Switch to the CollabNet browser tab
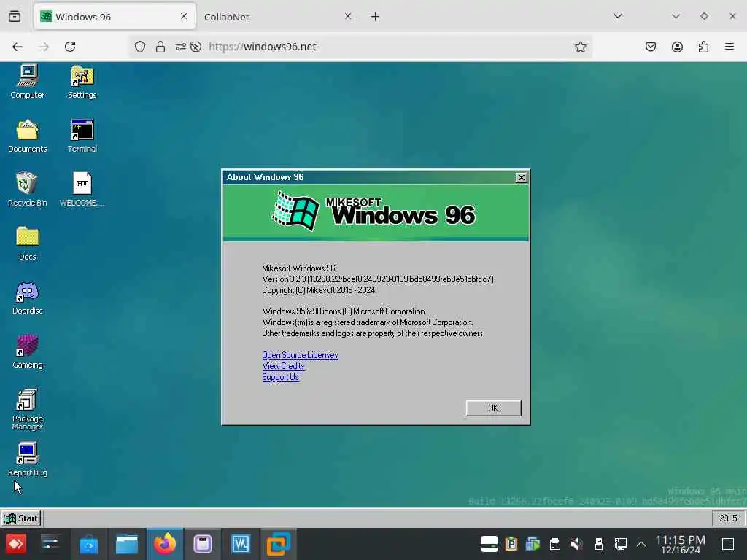Screen dimensions: 747x560 (x=276, y=17)
